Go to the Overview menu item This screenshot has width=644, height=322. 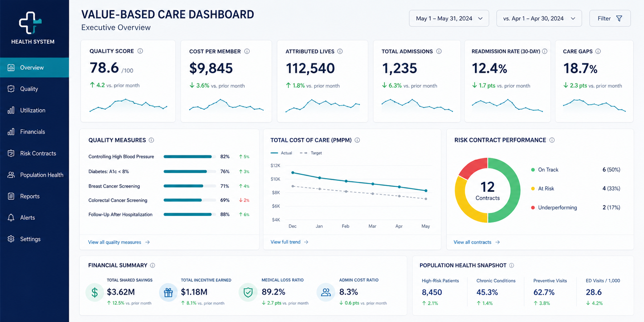click(x=34, y=68)
